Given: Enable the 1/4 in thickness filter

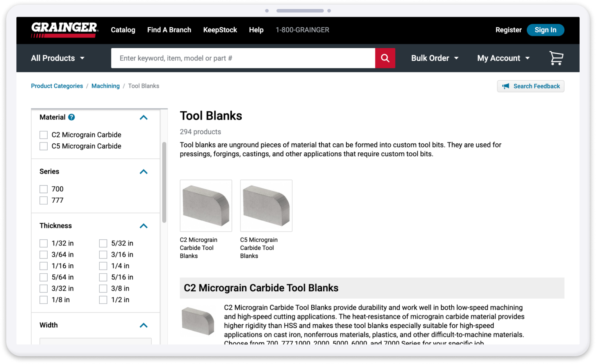Looking at the screenshot, I should (x=103, y=266).
